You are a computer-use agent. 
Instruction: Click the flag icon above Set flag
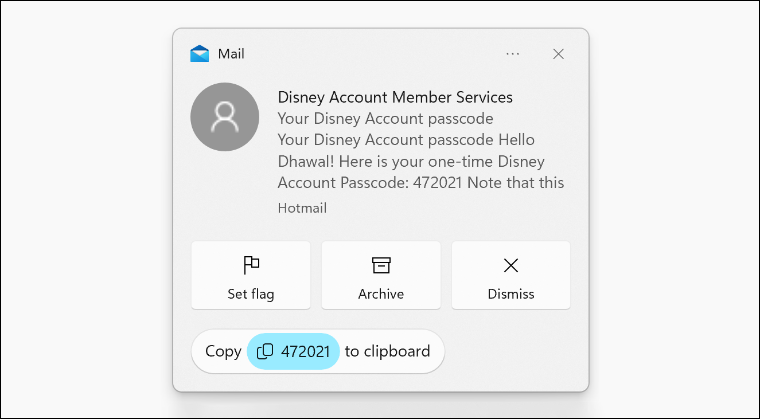(251, 265)
